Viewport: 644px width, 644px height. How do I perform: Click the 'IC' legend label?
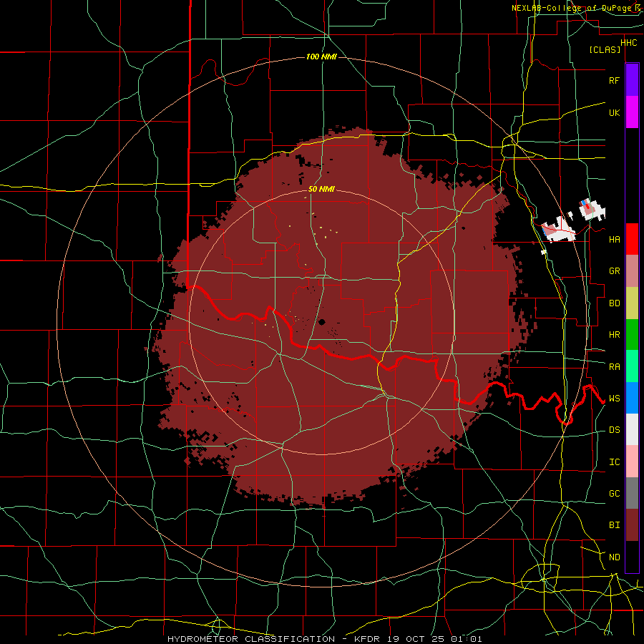point(614,462)
